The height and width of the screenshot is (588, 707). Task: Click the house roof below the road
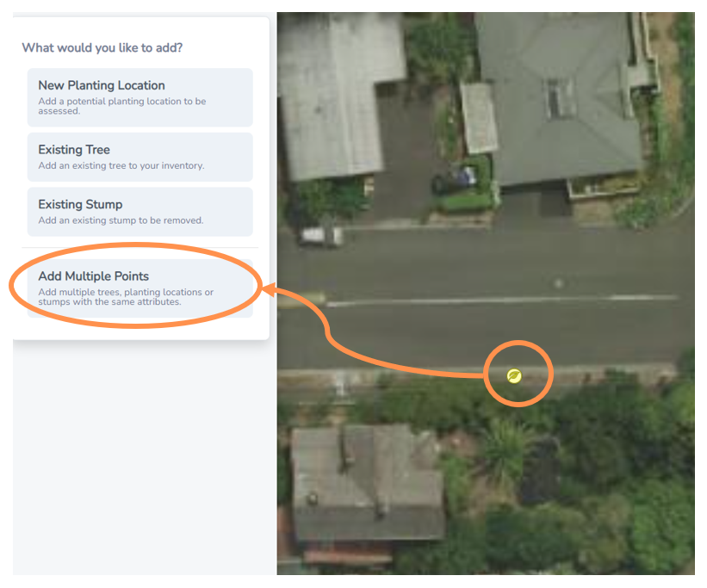coord(366,482)
